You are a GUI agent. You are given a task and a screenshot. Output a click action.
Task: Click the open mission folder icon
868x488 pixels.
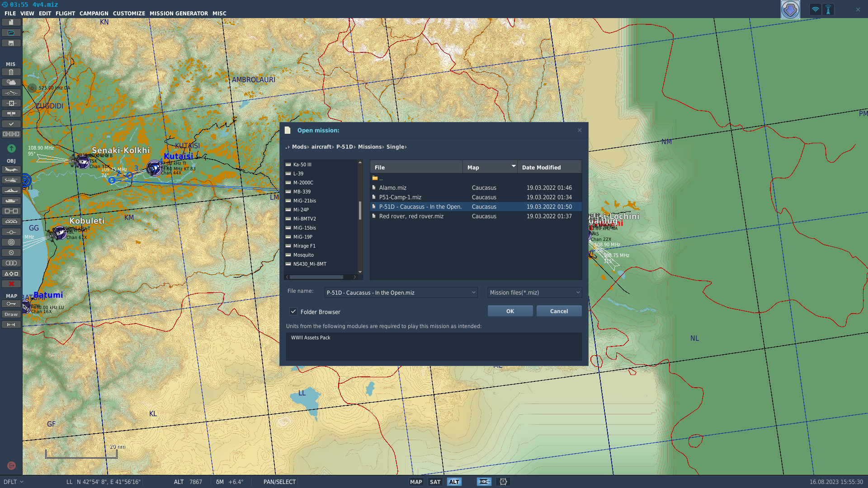(11, 33)
